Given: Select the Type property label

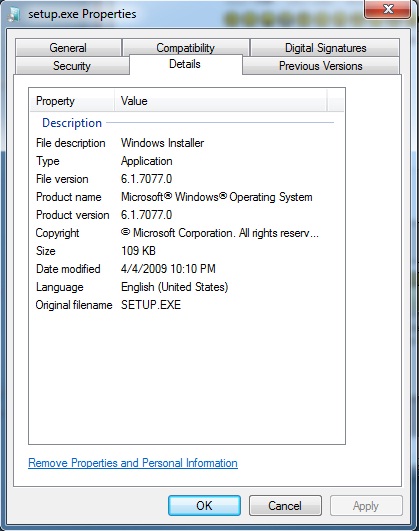Looking at the screenshot, I should pyautogui.click(x=48, y=161).
